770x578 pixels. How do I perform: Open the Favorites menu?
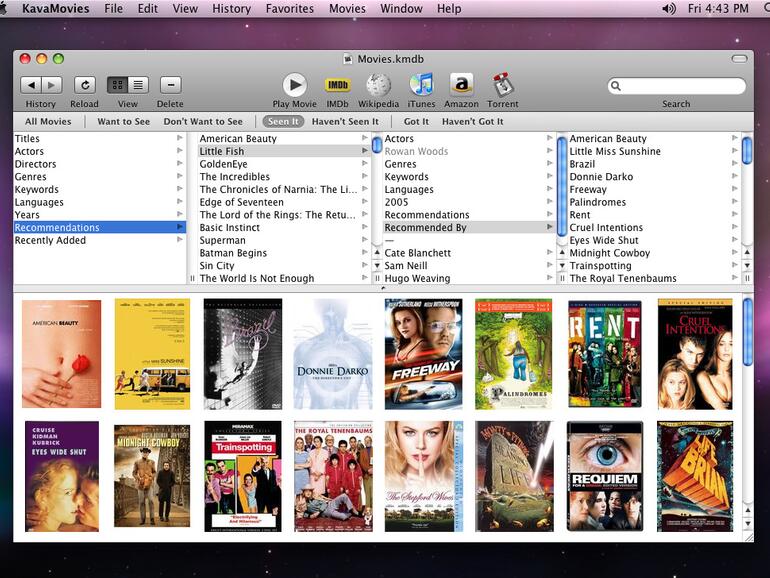click(289, 9)
